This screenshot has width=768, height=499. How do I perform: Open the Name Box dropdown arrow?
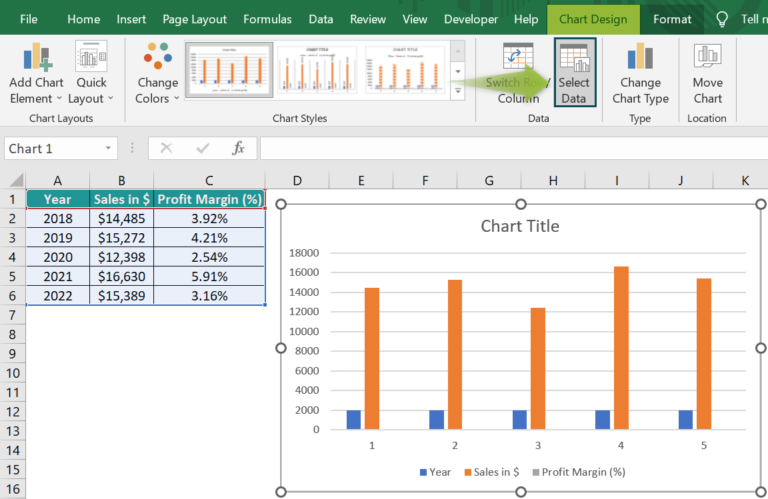coord(108,148)
